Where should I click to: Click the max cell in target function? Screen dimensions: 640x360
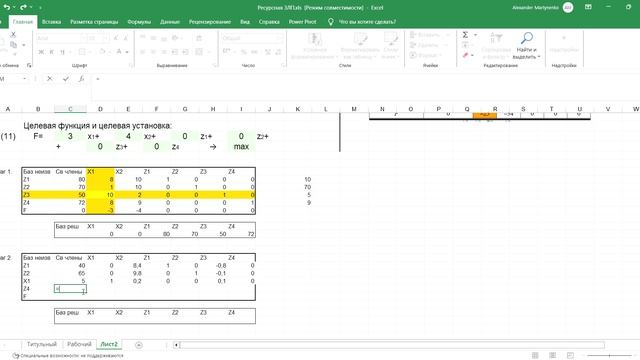point(241,147)
